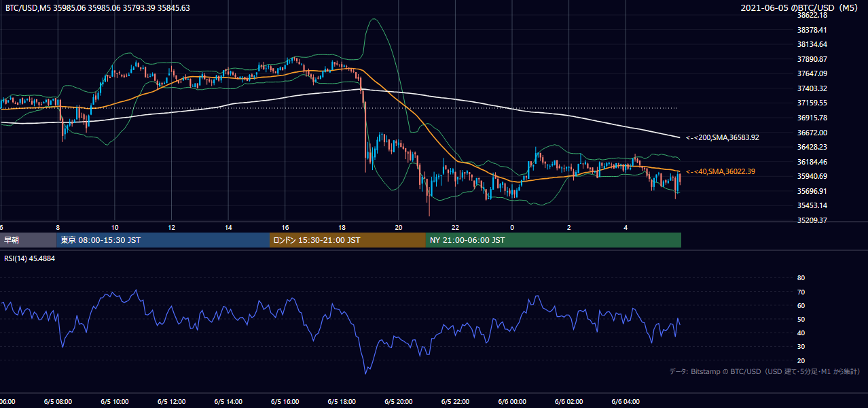Click the 東京 08:00-15:30 JST session bar
Image resolution: width=868 pixels, height=408 pixels.
point(163,240)
